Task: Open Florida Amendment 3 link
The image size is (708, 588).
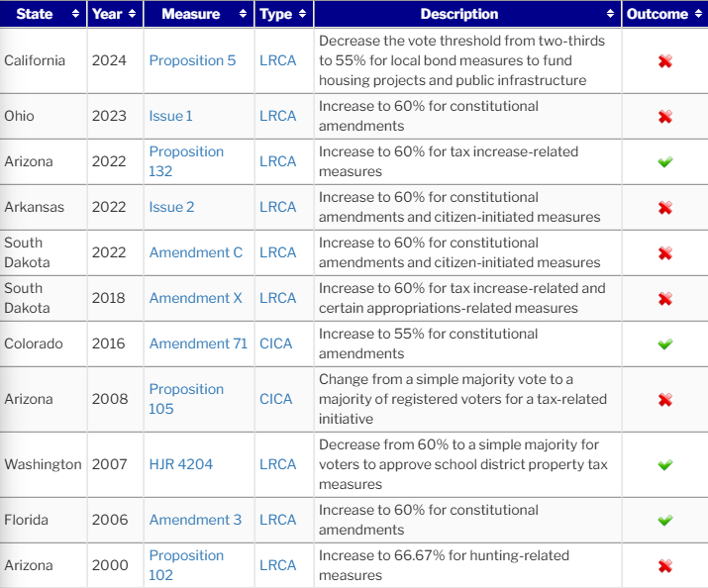Action: click(195, 520)
